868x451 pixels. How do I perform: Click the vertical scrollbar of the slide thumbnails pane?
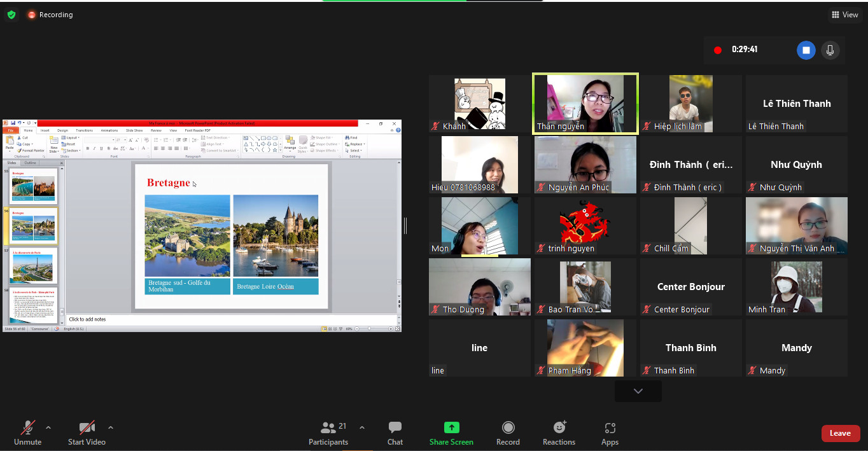click(x=62, y=245)
